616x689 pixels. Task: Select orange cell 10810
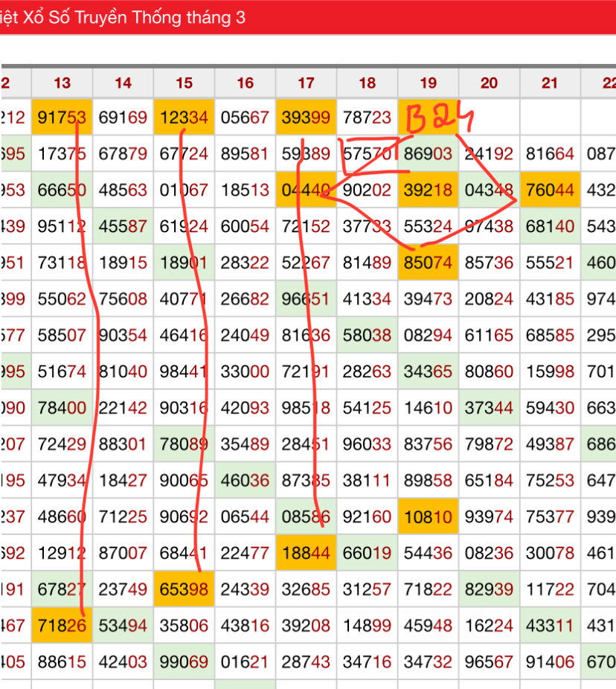(x=428, y=516)
